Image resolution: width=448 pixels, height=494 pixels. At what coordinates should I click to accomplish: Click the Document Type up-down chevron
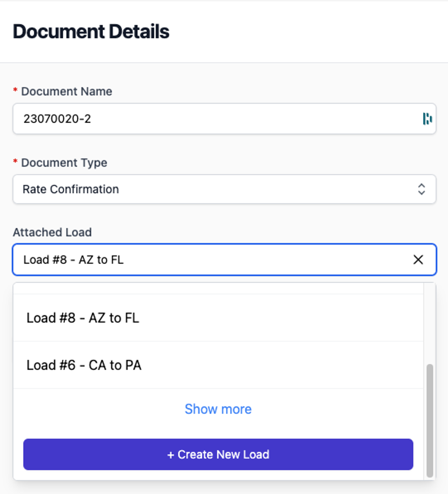(421, 189)
